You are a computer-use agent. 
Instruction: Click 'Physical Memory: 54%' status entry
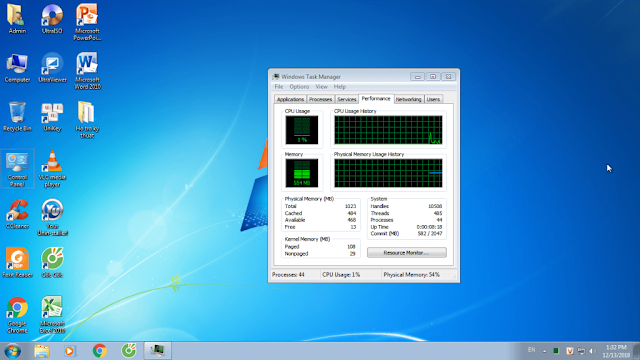point(411,275)
